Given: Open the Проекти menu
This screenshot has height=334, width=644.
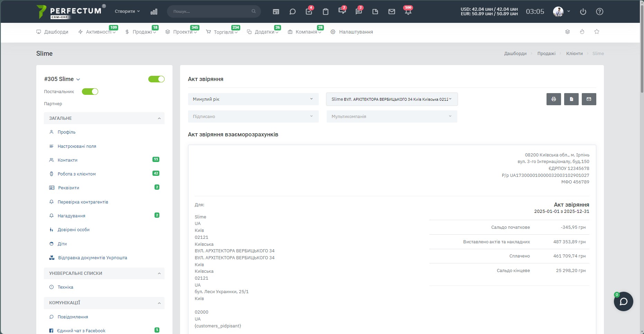Looking at the screenshot, I should click(x=181, y=32).
